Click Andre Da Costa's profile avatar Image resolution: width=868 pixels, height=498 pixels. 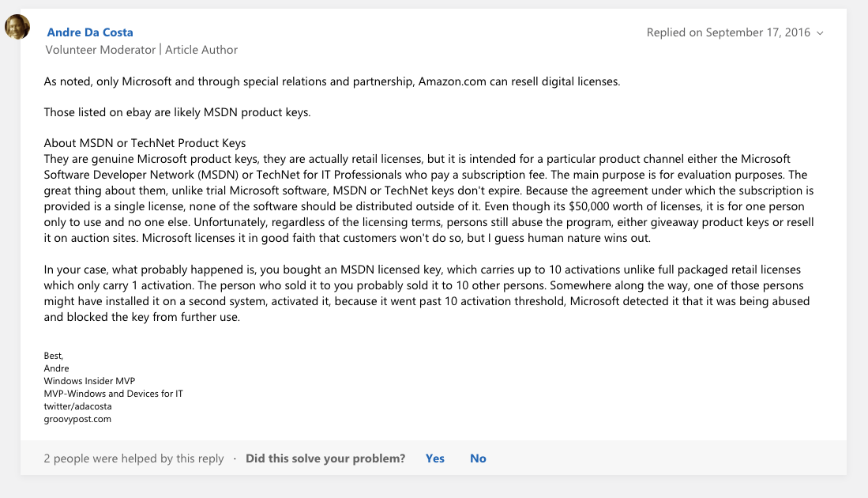[x=17, y=27]
